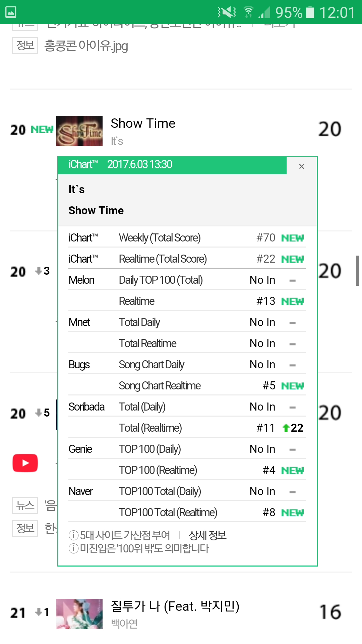Open the 질투가 나 album cover thumbnail
Image resolution: width=362 pixels, height=644 pixels.
pyautogui.click(x=79, y=613)
